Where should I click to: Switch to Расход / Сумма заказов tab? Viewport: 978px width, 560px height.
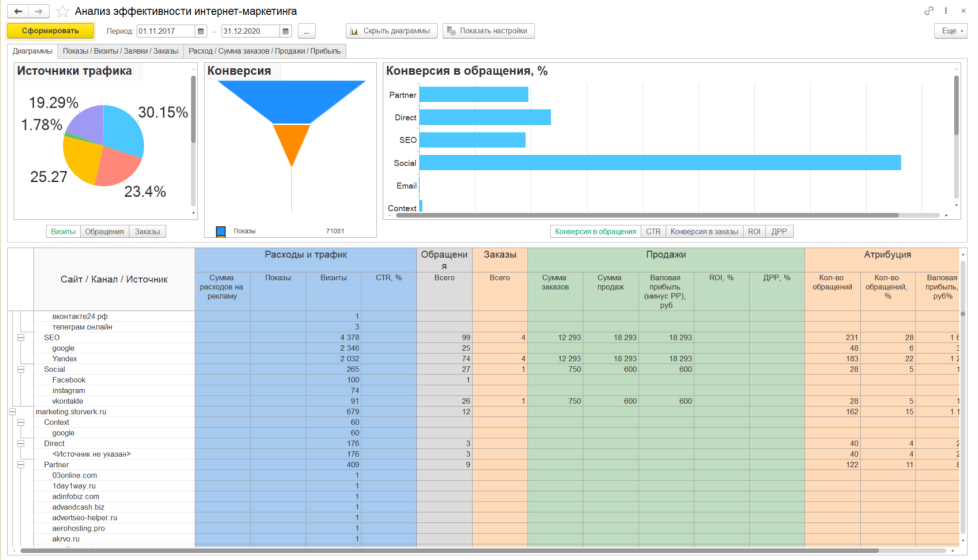pos(264,50)
